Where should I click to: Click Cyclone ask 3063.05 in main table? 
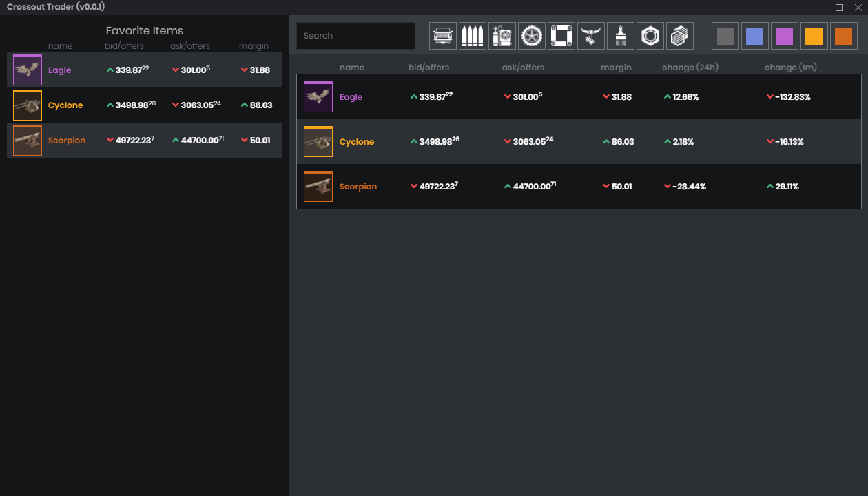point(529,141)
